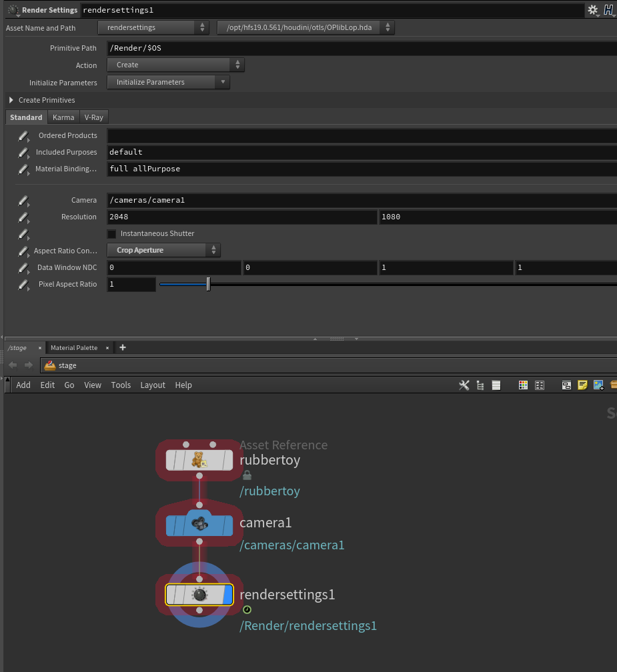Toggle the display flag on rubbertoy node
Image resolution: width=617 pixels, height=672 pixels.
point(227,460)
